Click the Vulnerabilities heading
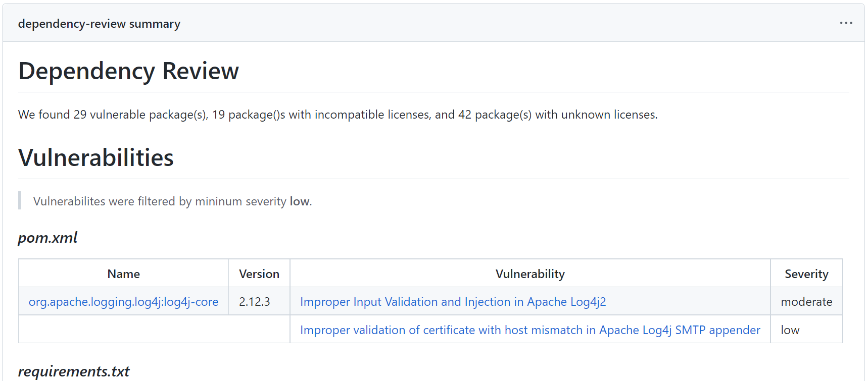 tap(96, 157)
